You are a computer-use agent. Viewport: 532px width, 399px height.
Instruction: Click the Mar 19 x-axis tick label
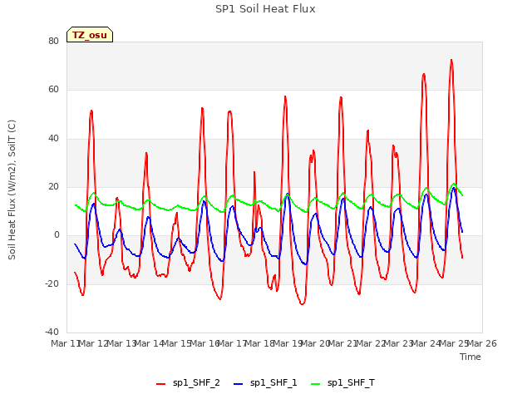tap(288, 343)
